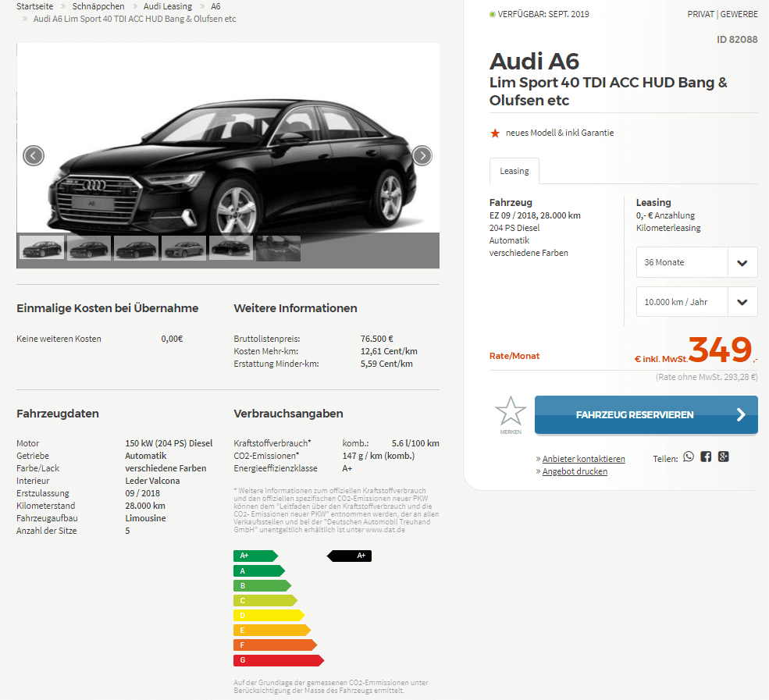Click the '5,59 Cent/km' Minder-km refund
769x700 pixels.
[386, 364]
